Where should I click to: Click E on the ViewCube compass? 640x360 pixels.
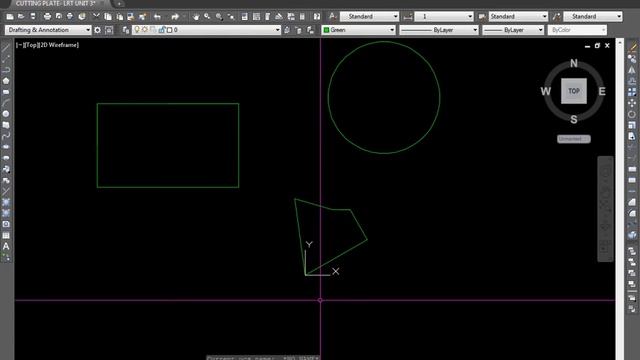pyautogui.click(x=602, y=91)
